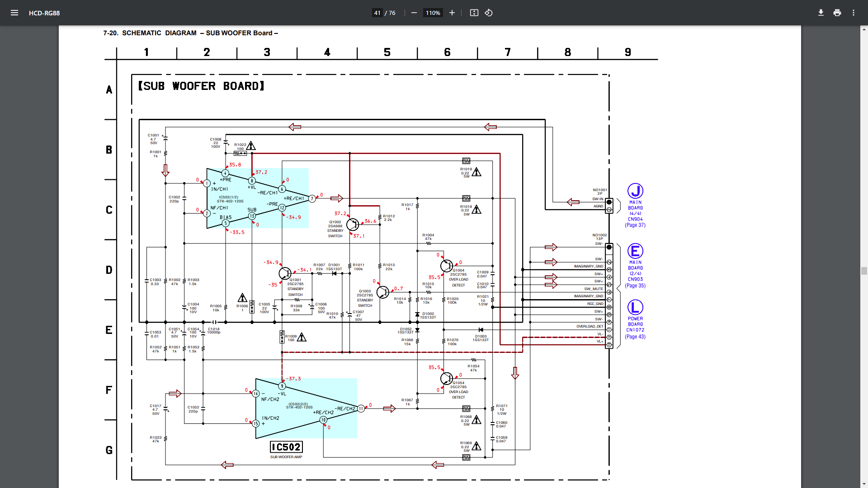Rotate the document counterclockwise
Viewport: 868px width, 488px height.
489,13
